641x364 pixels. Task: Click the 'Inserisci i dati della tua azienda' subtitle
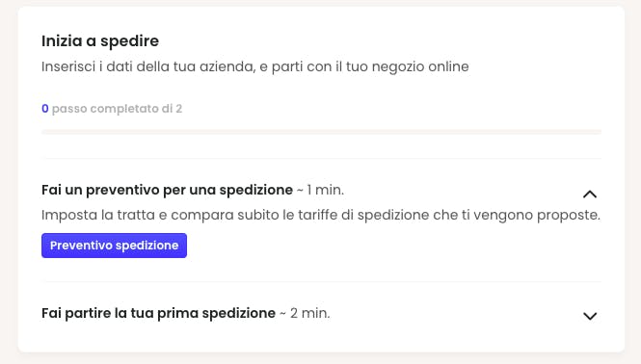point(255,66)
